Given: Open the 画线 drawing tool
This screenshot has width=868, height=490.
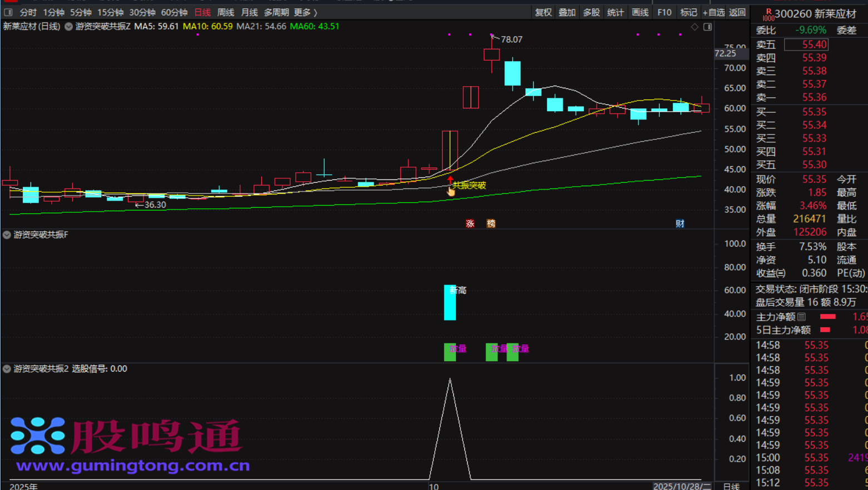Looking at the screenshot, I should pyautogui.click(x=640, y=12).
